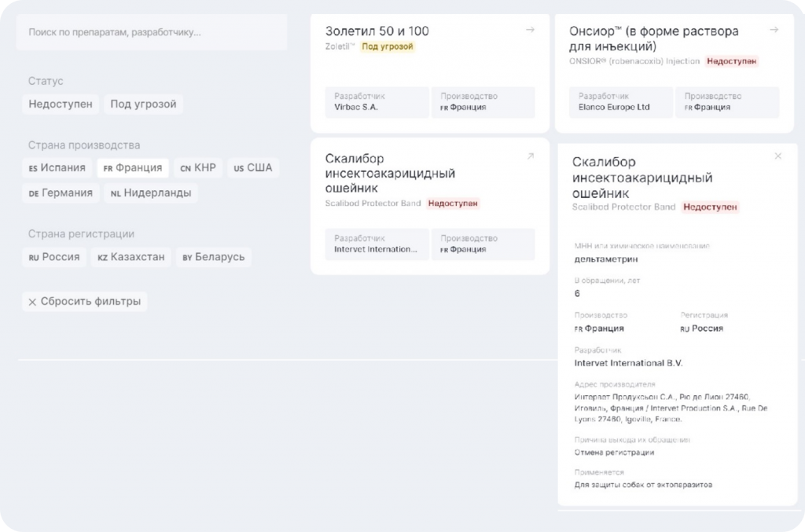Open the Онсиор injection solution title

click(x=653, y=39)
